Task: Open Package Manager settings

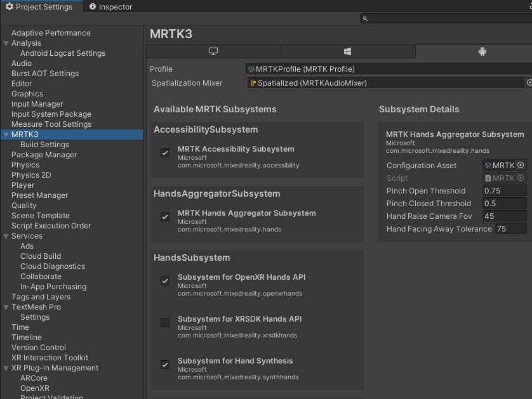Action: click(44, 155)
